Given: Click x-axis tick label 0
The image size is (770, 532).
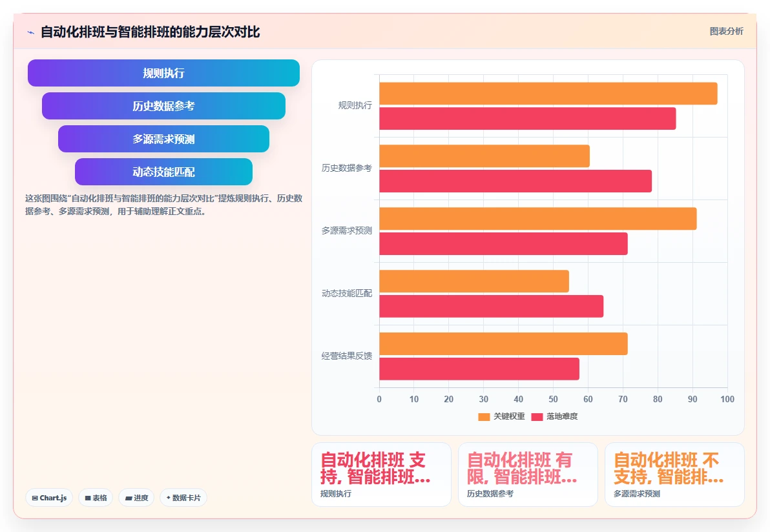Looking at the screenshot, I should (379, 400).
